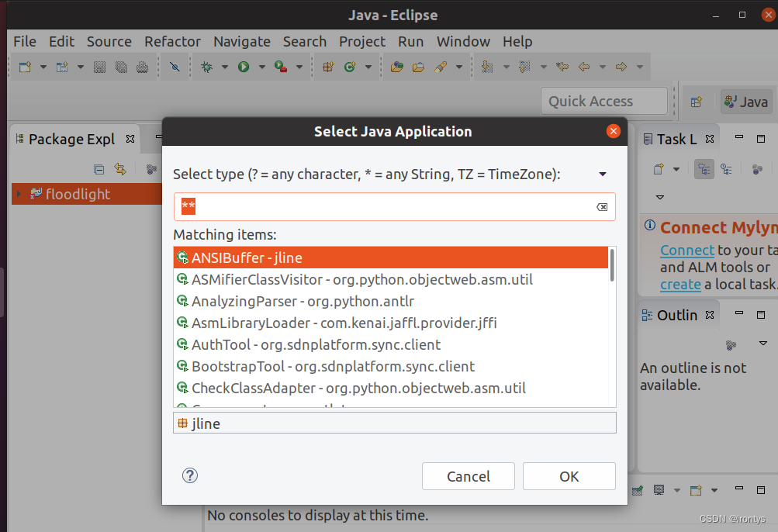This screenshot has height=532, width=778.
Task: Select AuthTool - org.sdnplatform.sync.client item
Action: click(x=391, y=344)
